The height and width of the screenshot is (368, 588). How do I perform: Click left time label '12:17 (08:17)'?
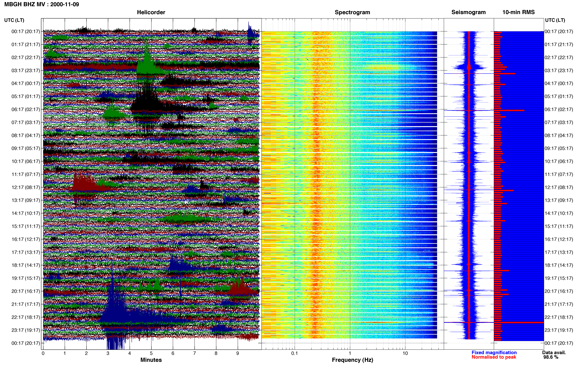(26, 187)
